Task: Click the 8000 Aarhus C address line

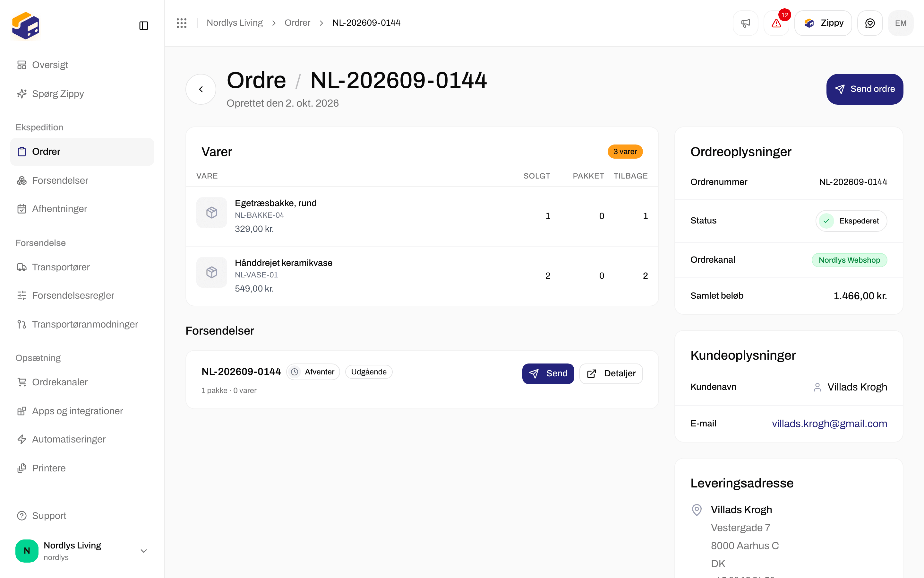Action: point(745,546)
